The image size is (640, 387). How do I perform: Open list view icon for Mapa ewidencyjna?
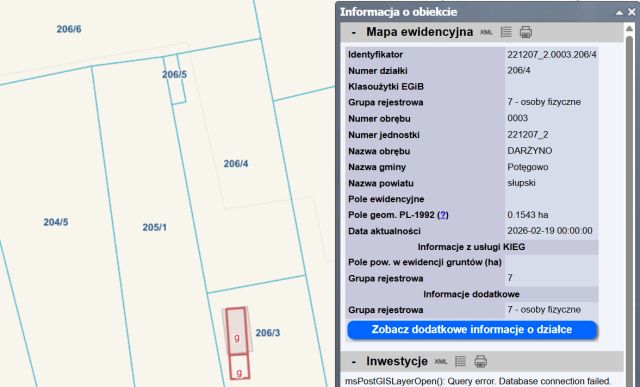(506, 32)
